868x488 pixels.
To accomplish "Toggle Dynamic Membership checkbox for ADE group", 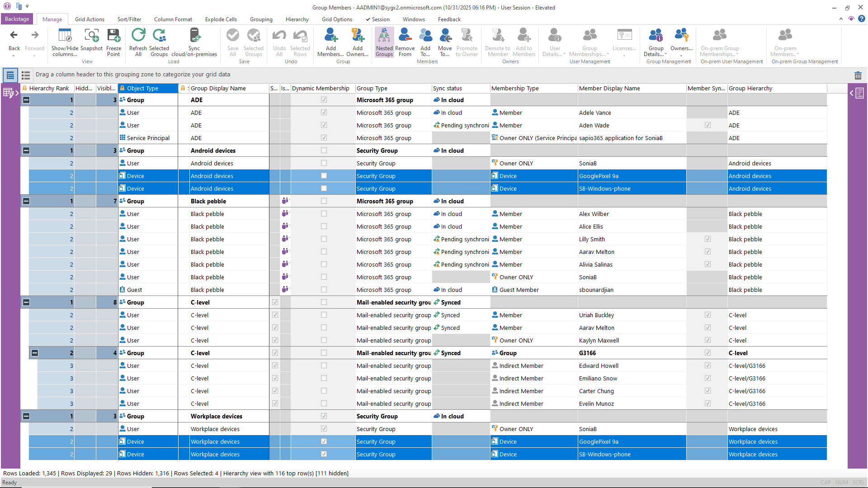I will (324, 100).
